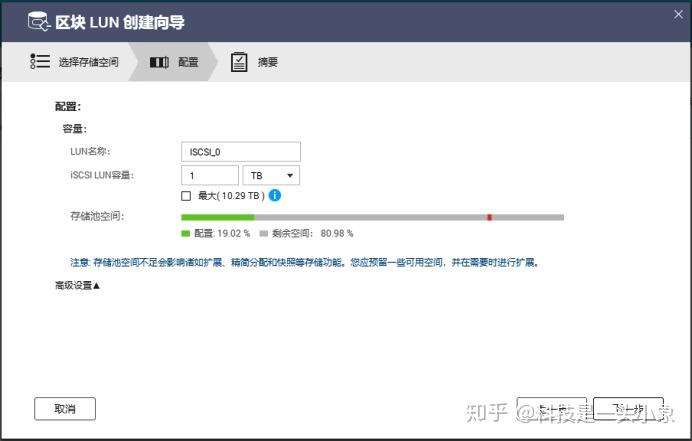Viewport: 692px width, 441px height.
Task: Click the 摘要 clipboard icon
Action: [239, 62]
